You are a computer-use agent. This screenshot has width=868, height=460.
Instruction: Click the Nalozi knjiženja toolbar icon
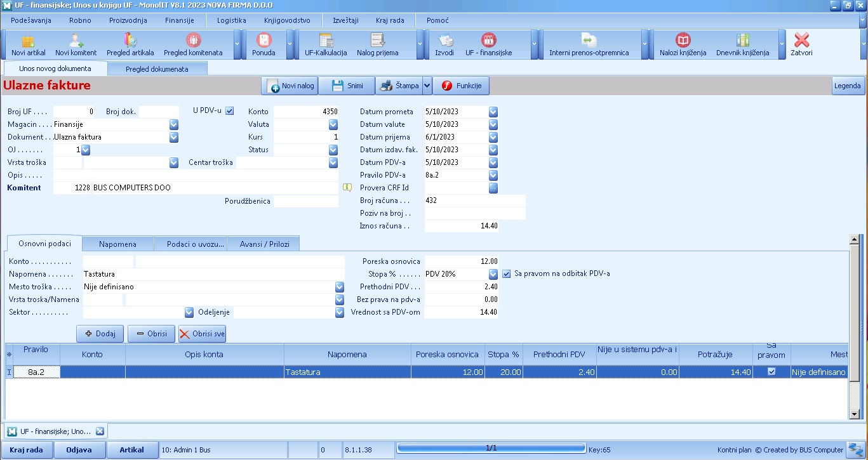pos(683,45)
